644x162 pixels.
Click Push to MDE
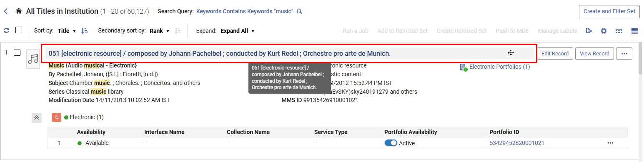pos(512,31)
